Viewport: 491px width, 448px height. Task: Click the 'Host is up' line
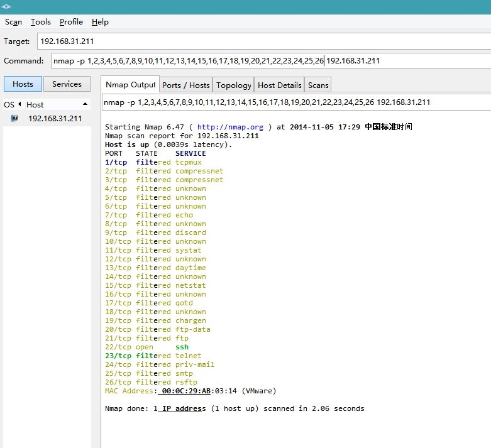[x=168, y=145]
